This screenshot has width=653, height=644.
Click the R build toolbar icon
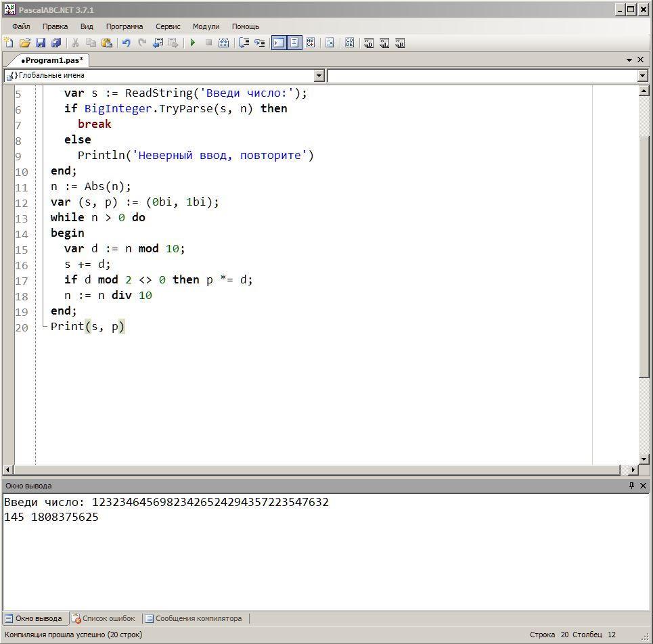tap(400, 43)
